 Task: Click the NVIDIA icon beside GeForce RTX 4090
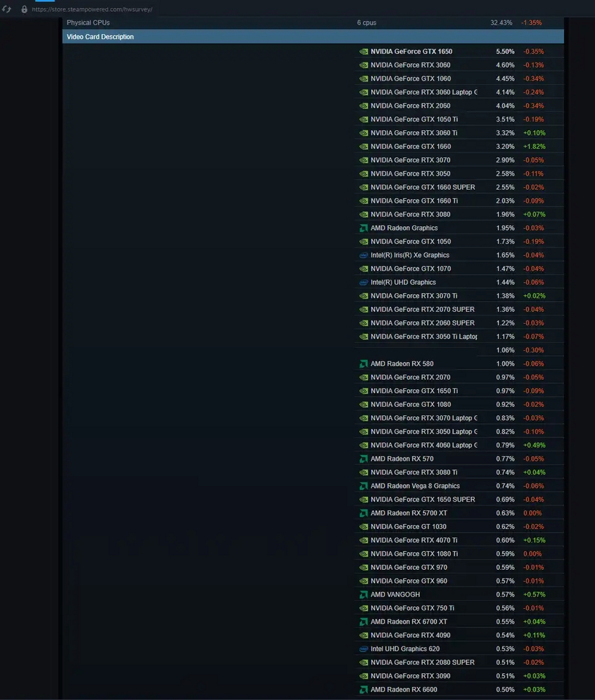click(x=364, y=635)
